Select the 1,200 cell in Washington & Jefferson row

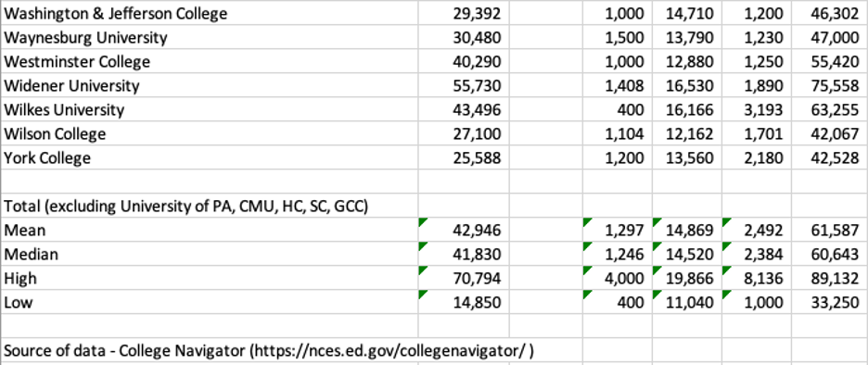[x=757, y=14]
